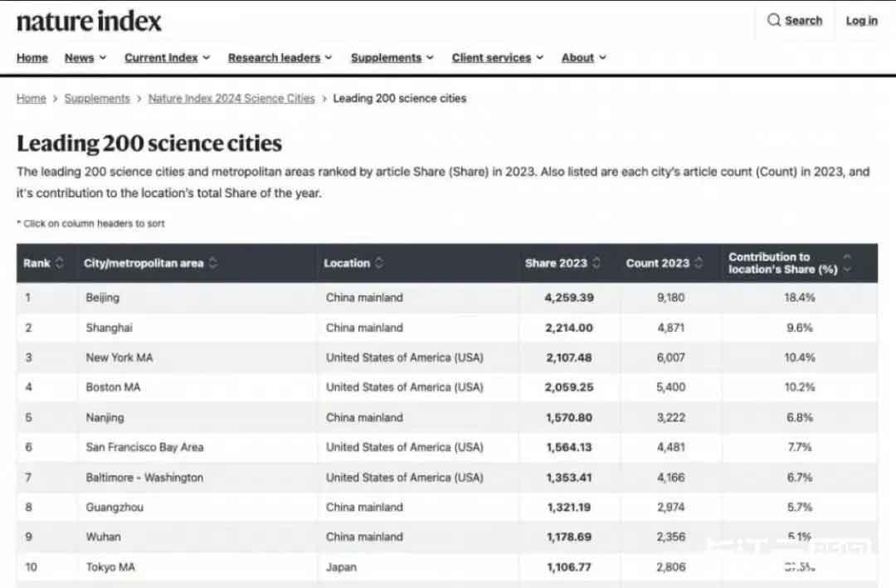The width and height of the screenshot is (896, 588).
Task: Go to Home in navigation bar
Action: pyautogui.click(x=32, y=58)
